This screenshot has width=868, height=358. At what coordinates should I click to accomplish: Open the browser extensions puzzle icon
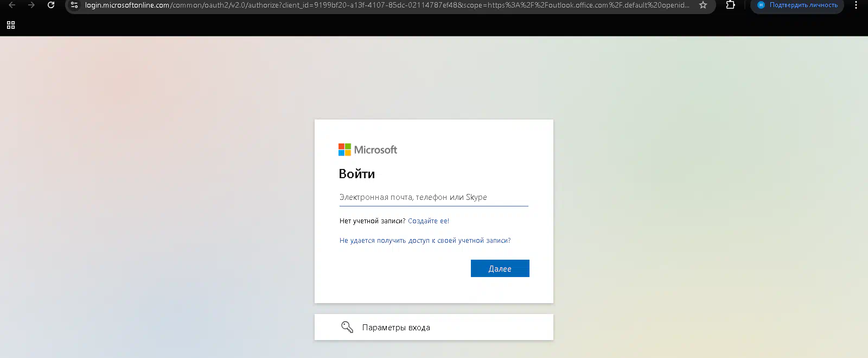[731, 5]
